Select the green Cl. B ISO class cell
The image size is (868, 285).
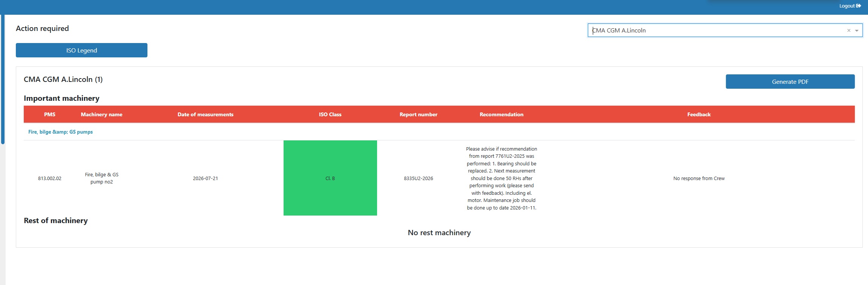(x=330, y=178)
